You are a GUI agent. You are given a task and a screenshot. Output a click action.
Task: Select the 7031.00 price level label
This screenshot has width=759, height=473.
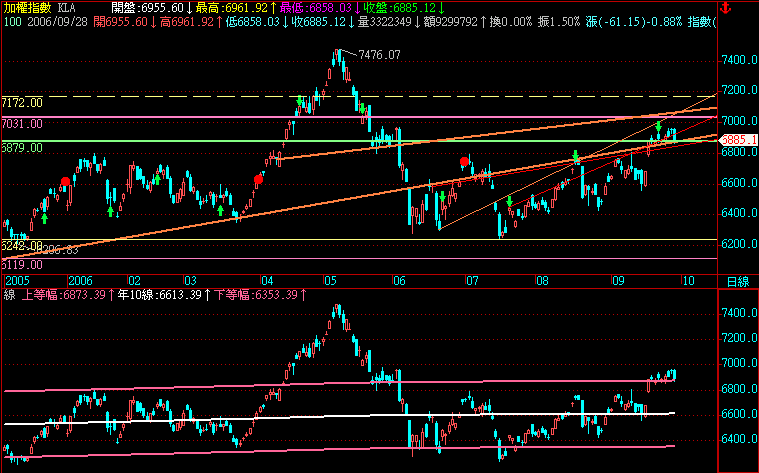(x=22, y=124)
